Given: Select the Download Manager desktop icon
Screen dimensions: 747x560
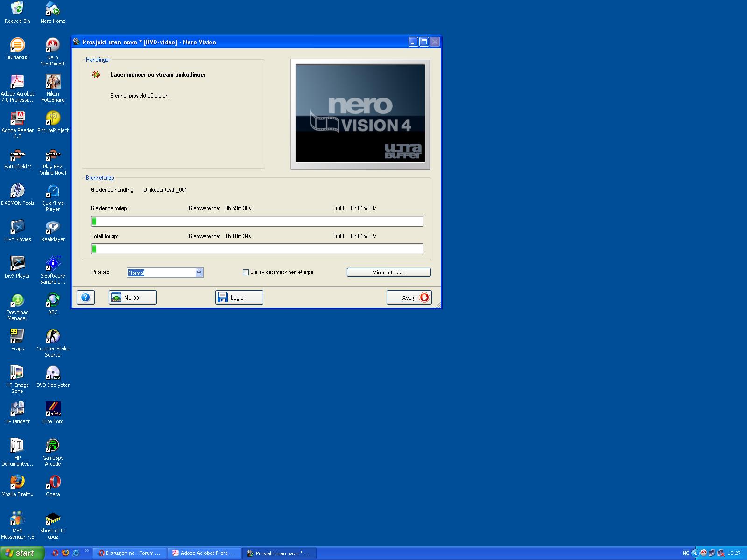Looking at the screenshot, I should click(17, 307).
